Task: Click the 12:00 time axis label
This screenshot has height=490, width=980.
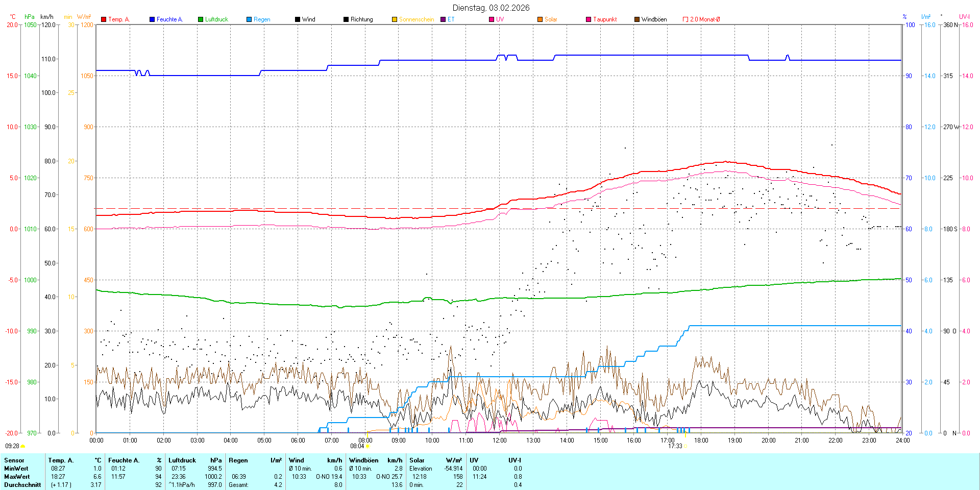Action: point(500,440)
